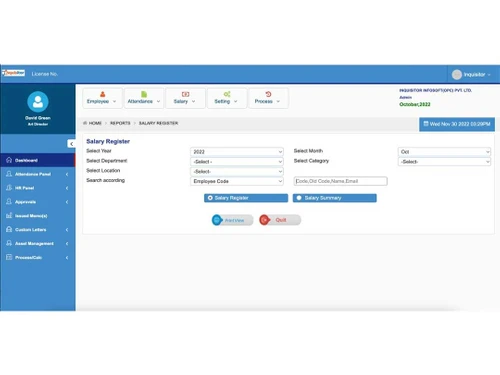Image resolution: width=500 pixels, height=375 pixels.
Task: Open the Select Location dropdown
Action: tap(237, 171)
